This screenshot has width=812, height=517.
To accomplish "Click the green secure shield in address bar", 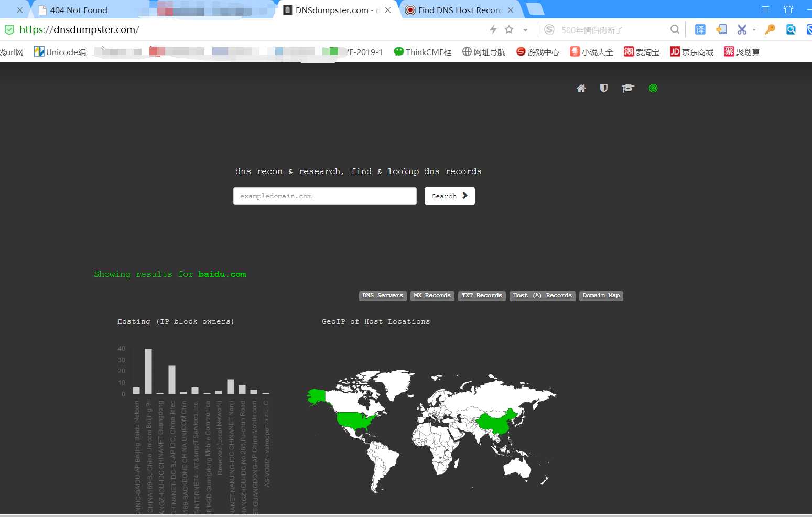I will 9,30.
